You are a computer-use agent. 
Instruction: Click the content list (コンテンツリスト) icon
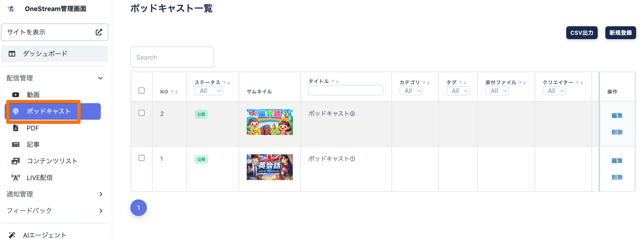click(x=15, y=161)
